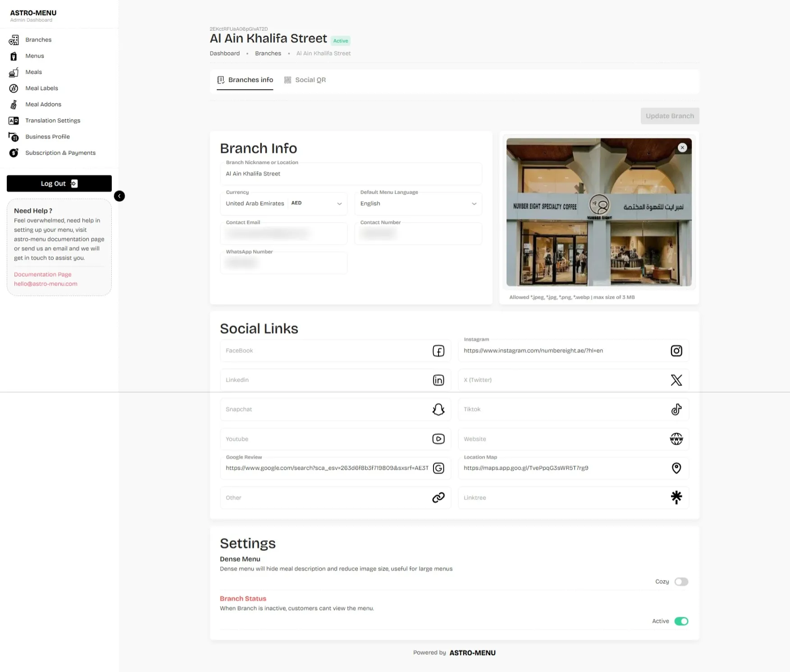The width and height of the screenshot is (790, 672).
Task: Click the Branches sidebar icon
Action: (x=14, y=40)
